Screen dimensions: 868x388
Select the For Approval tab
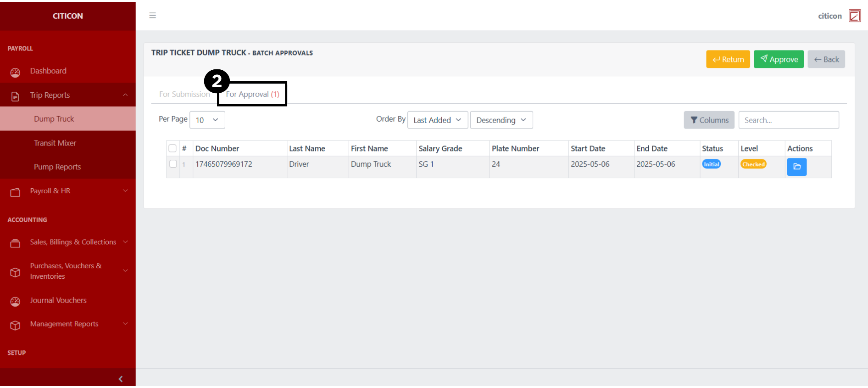click(252, 94)
